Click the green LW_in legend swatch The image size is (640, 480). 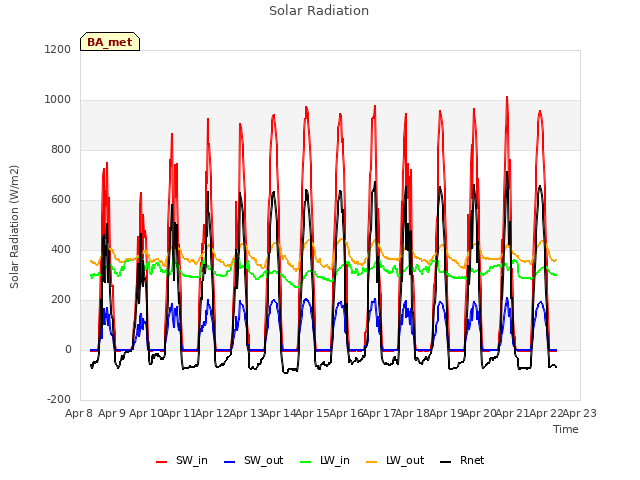(306, 462)
